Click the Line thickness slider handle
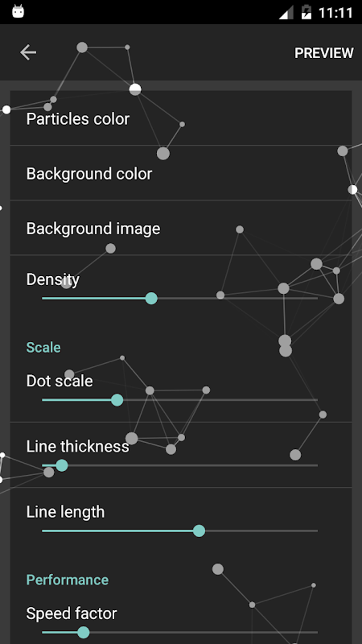362x644 pixels. (x=62, y=465)
